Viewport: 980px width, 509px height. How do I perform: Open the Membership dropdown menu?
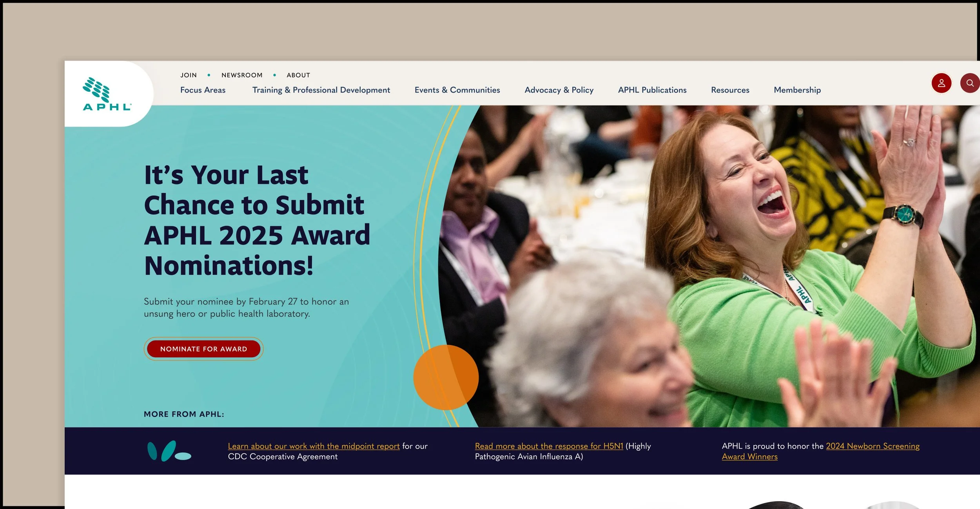coord(797,90)
